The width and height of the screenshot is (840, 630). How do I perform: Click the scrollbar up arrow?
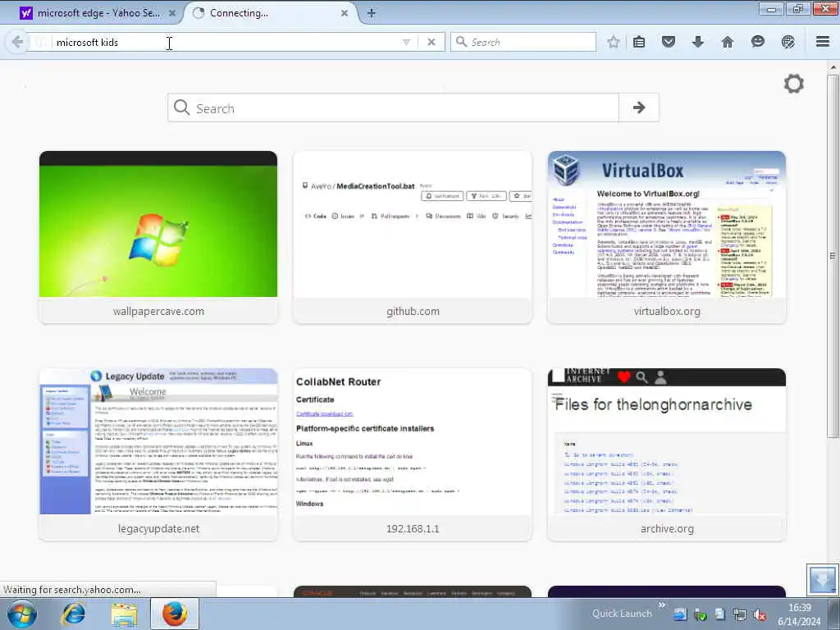point(833,67)
